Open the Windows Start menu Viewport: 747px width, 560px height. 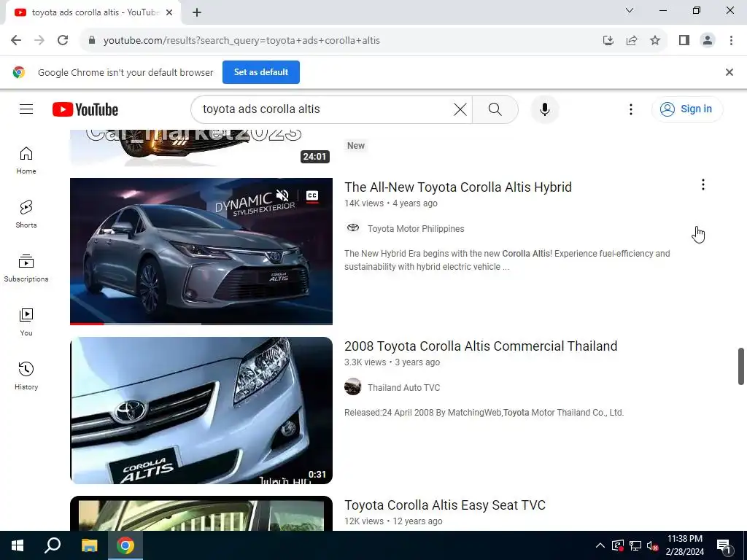(18, 545)
